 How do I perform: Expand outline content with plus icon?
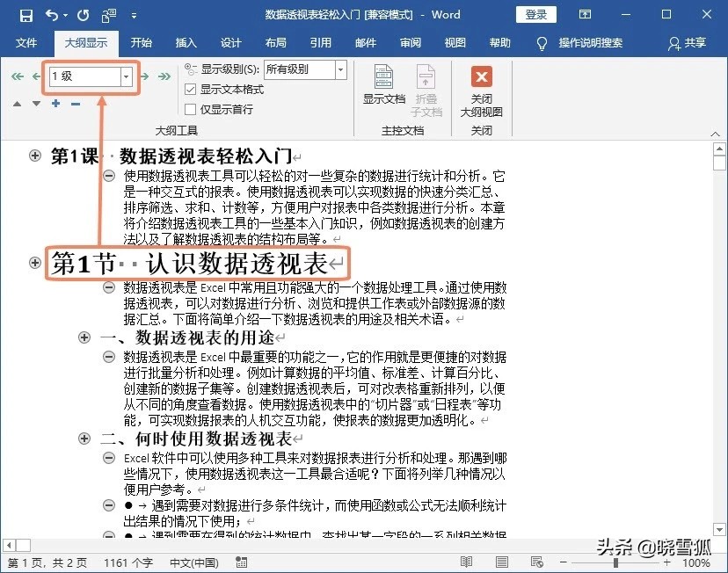pyautogui.click(x=54, y=104)
